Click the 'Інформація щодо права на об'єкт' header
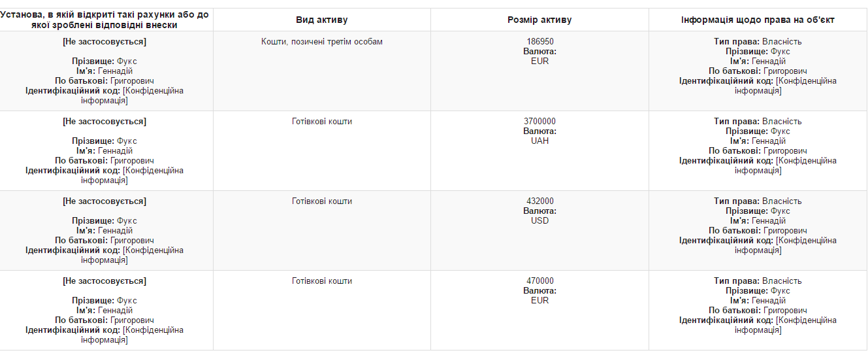This screenshot has width=868, height=359. coord(758,20)
